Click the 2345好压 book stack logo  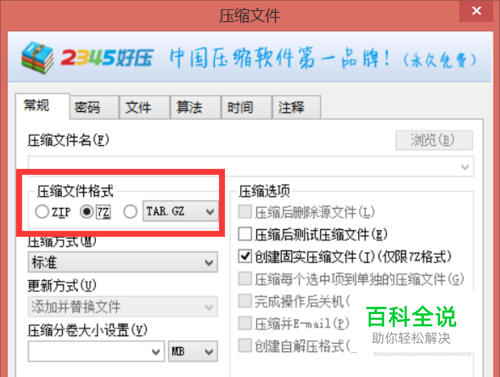tap(37, 58)
